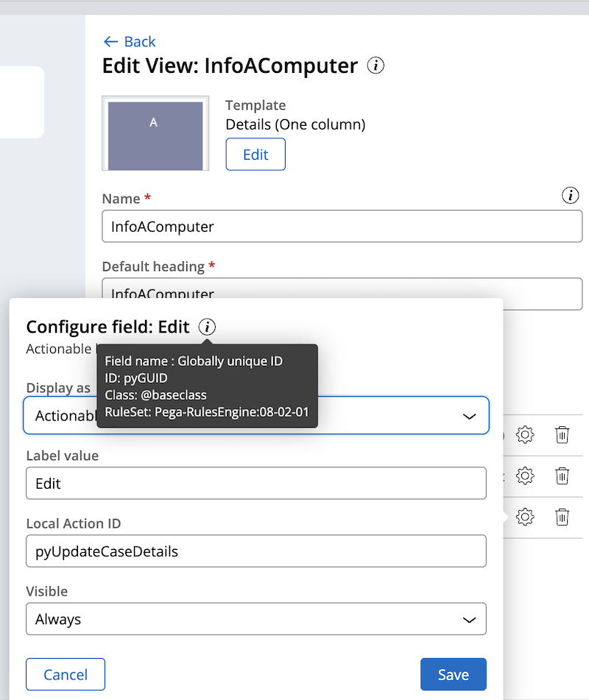Open gear settings for second field row
The width and height of the screenshot is (589, 700).
click(525, 475)
